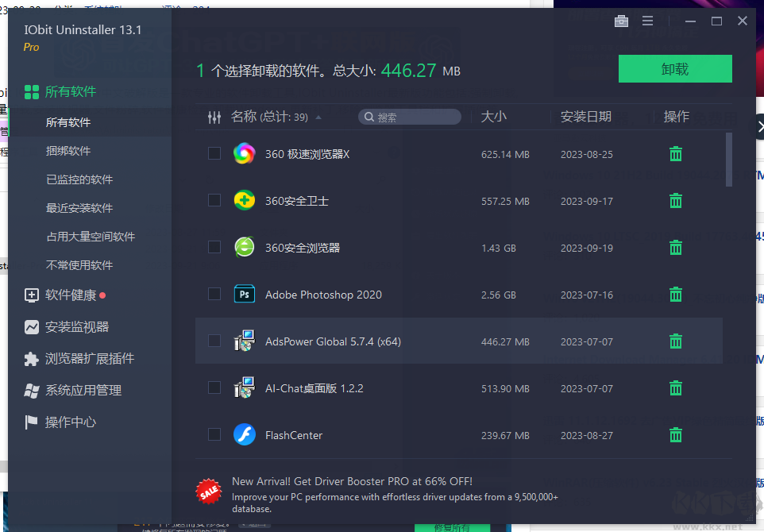Click the 1.43 GB size value
764x532 pixels.
click(499, 248)
